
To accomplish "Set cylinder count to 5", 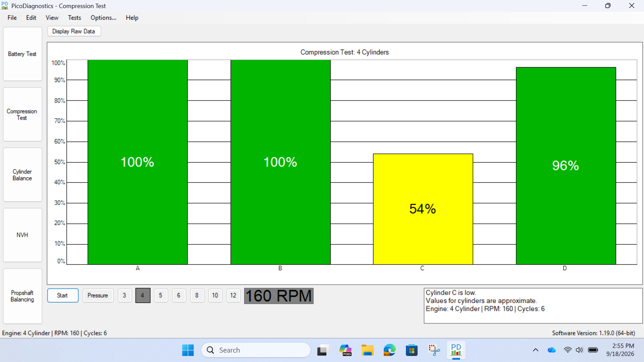I will [161, 295].
